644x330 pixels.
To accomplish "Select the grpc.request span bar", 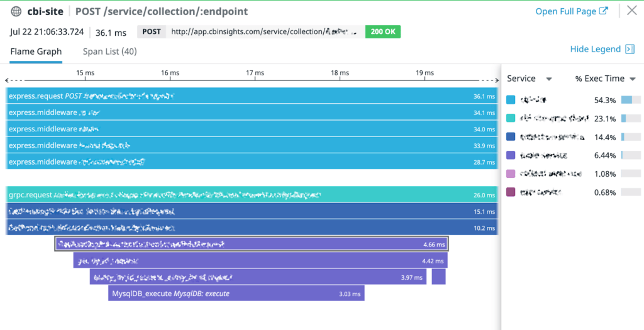I will click(x=252, y=195).
